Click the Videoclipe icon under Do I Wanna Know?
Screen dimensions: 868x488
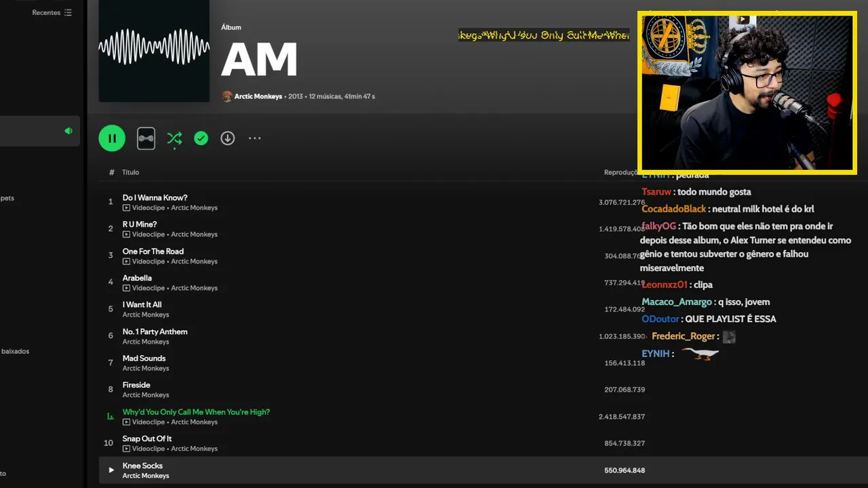pos(126,208)
